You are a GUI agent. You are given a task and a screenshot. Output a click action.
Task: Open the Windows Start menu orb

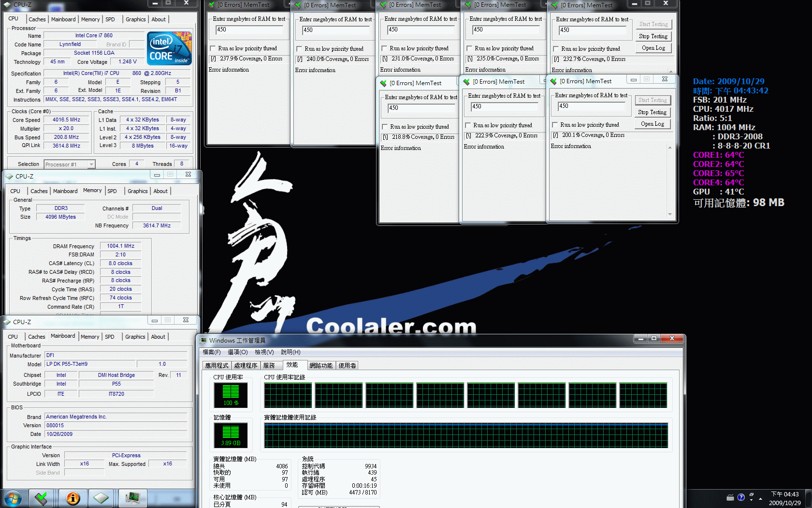click(13, 498)
